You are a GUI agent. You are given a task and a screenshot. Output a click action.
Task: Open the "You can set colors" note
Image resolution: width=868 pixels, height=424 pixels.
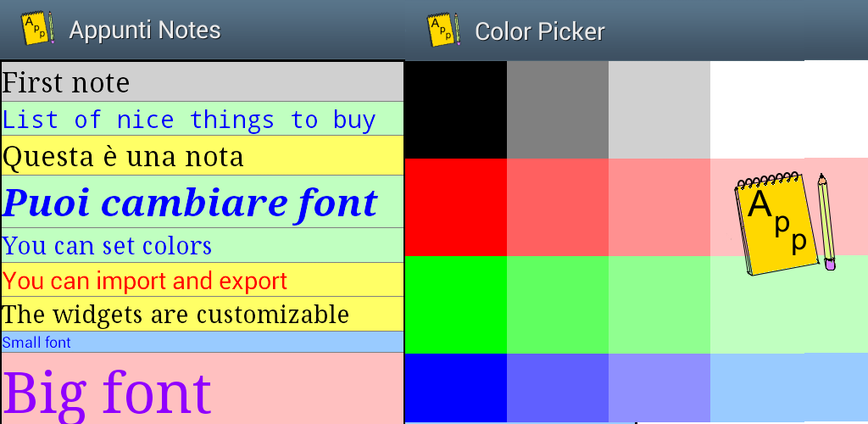point(202,245)
